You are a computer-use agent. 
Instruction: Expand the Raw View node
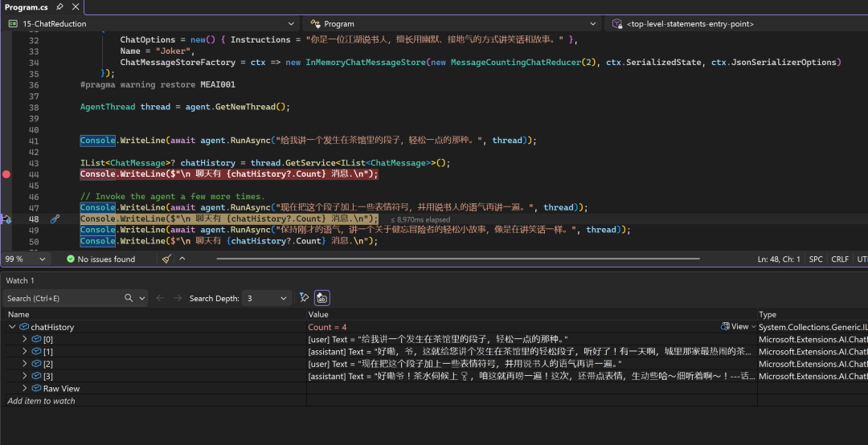pyautogui.click(x=25, y=389)
